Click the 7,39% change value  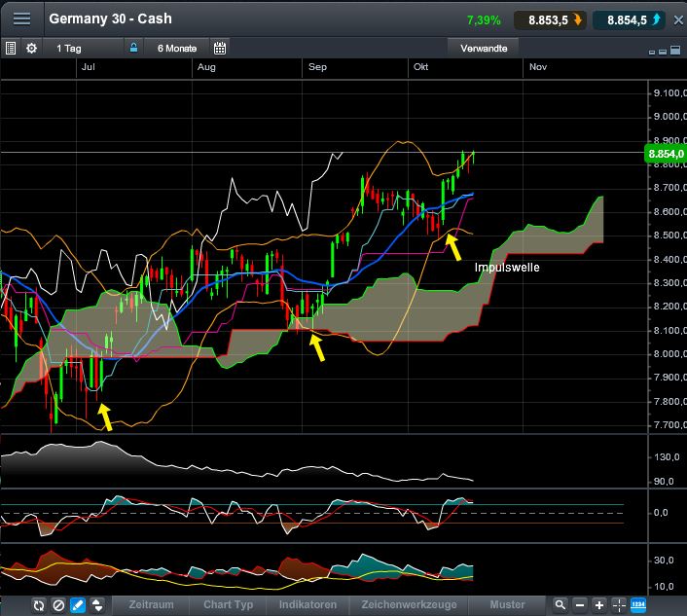484,20
